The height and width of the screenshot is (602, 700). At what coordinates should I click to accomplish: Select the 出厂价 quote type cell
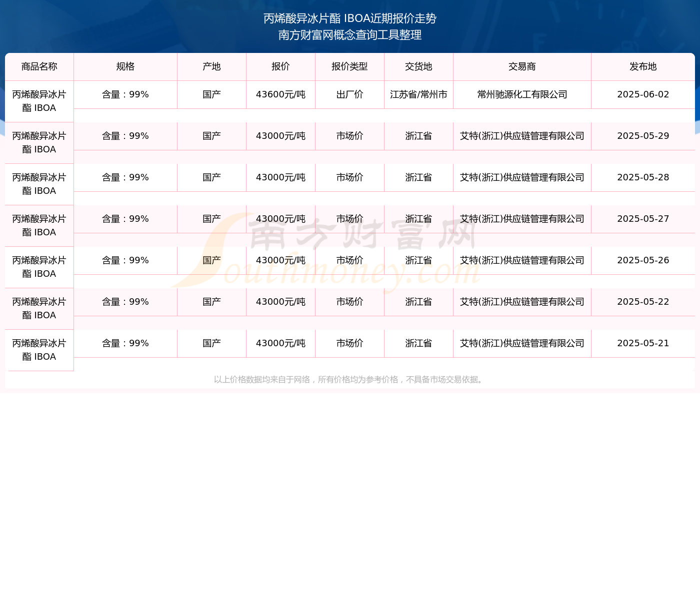[x=350, y=95]
